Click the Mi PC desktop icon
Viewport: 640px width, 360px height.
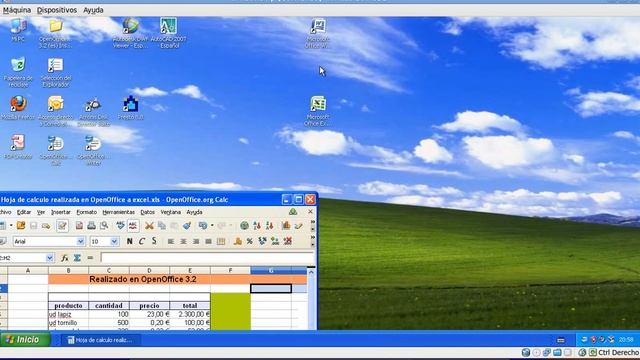pyautogui.click(x=18, y=30)
